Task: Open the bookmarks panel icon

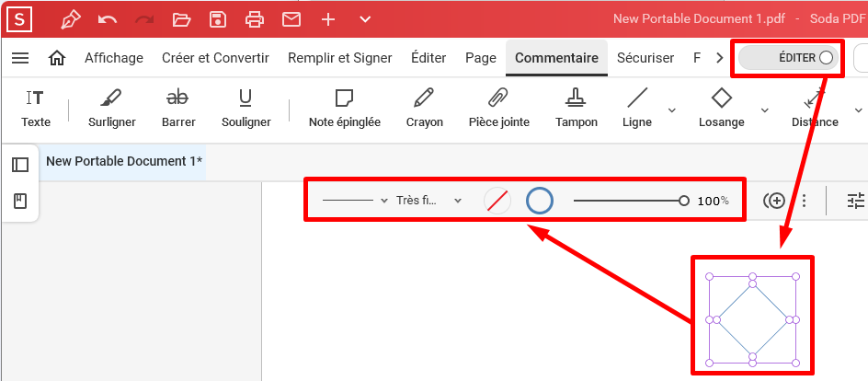Action: coord(20,201)
